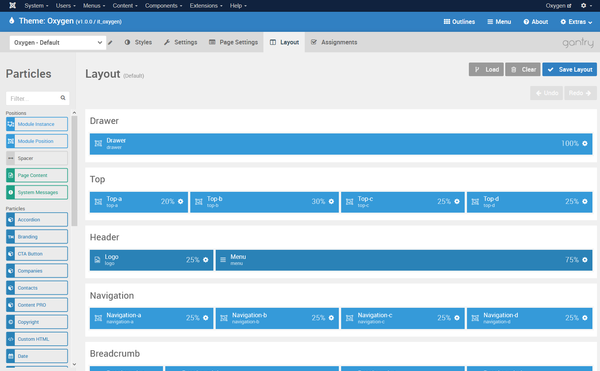Click the Save Layout button

tap(569, 69)
